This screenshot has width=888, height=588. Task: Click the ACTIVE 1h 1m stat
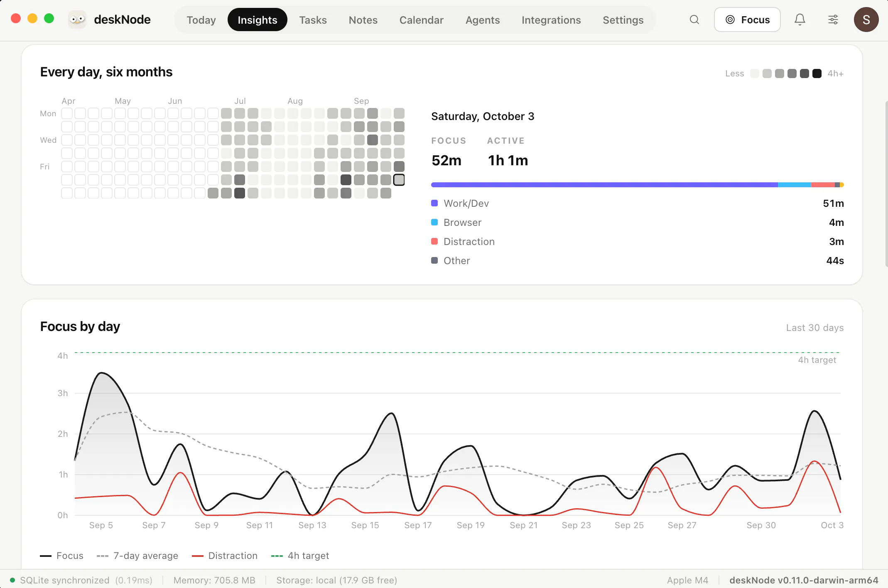[x=508, y=152]
